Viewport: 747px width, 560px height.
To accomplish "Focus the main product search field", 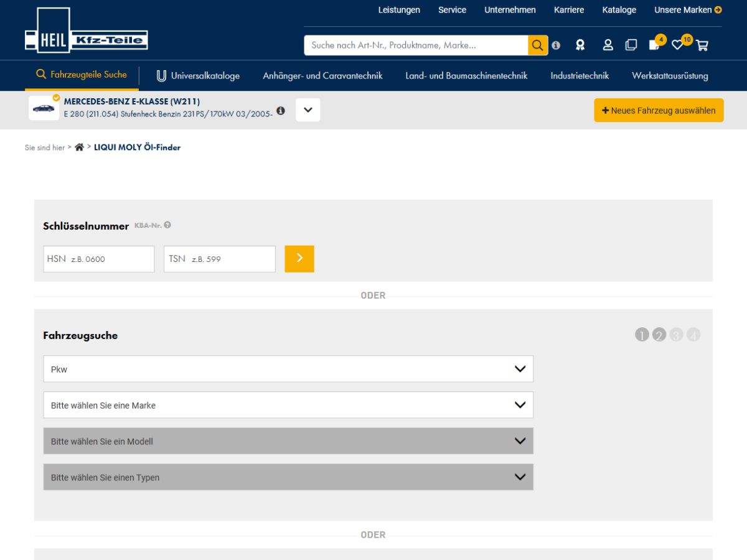I will tap(416, 45).
